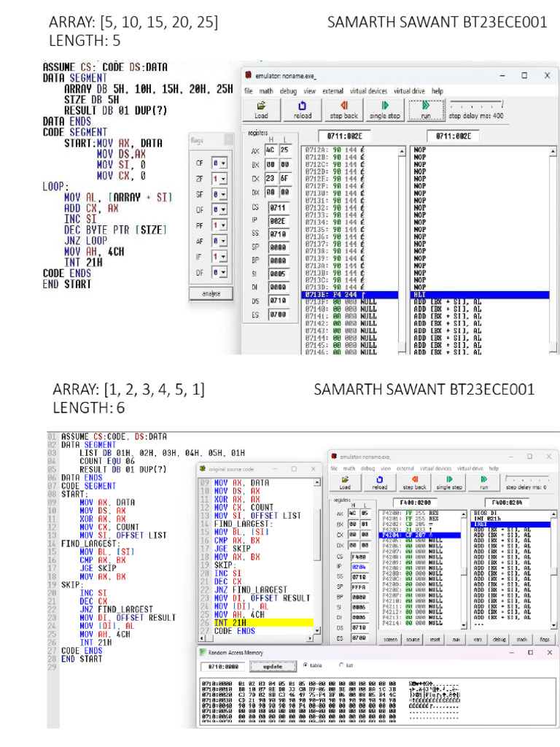Click the original source code window icon

click(x=203, y=469)
